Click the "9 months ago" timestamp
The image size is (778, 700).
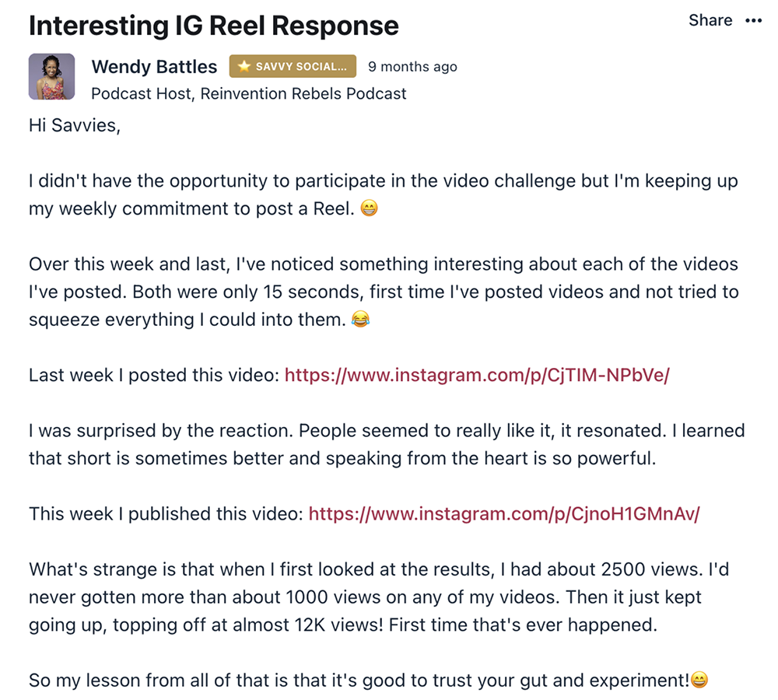(x=412, y=67)
